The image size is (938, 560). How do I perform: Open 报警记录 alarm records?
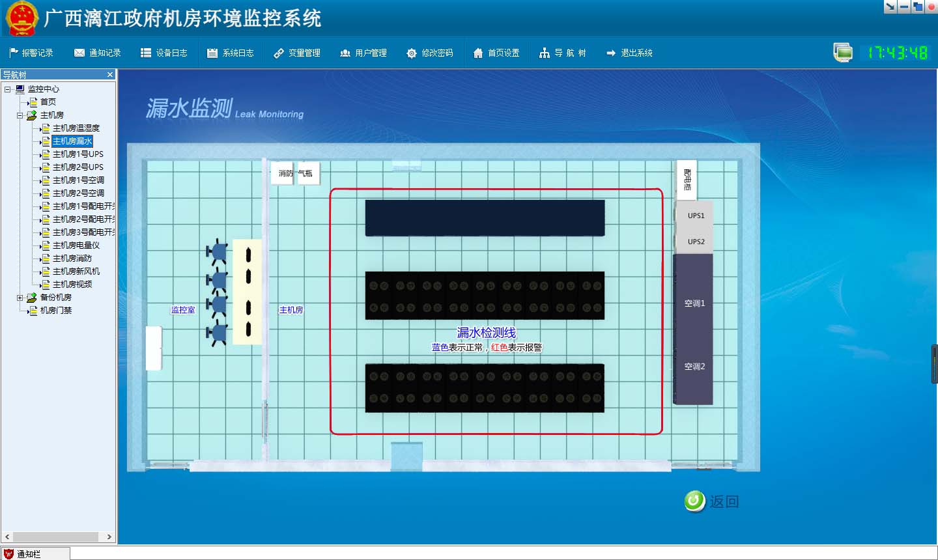pos(31,53)
